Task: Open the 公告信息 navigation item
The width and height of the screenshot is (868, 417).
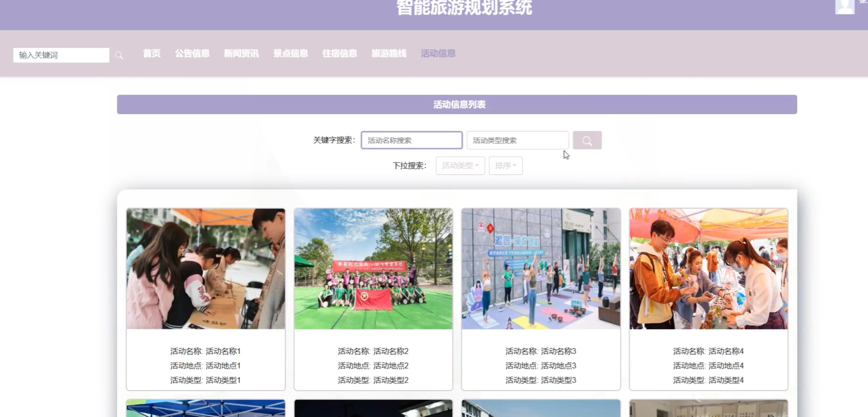Action: click(192, 54)
